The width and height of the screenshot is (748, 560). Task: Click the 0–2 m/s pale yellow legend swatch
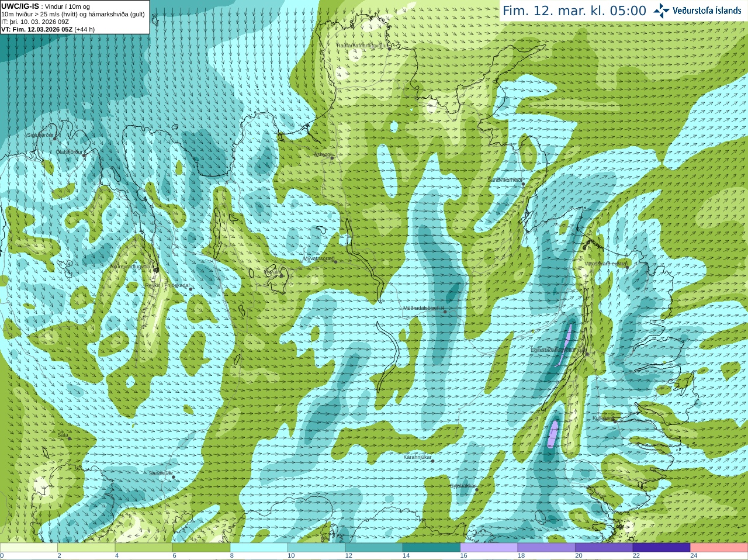29,548
